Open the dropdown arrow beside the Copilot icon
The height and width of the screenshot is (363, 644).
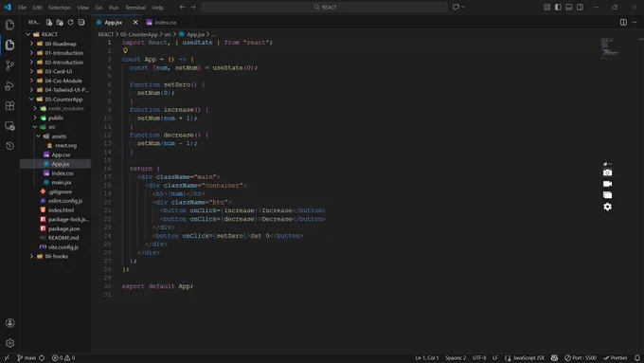pyautogui.click(x=463, y=7)
